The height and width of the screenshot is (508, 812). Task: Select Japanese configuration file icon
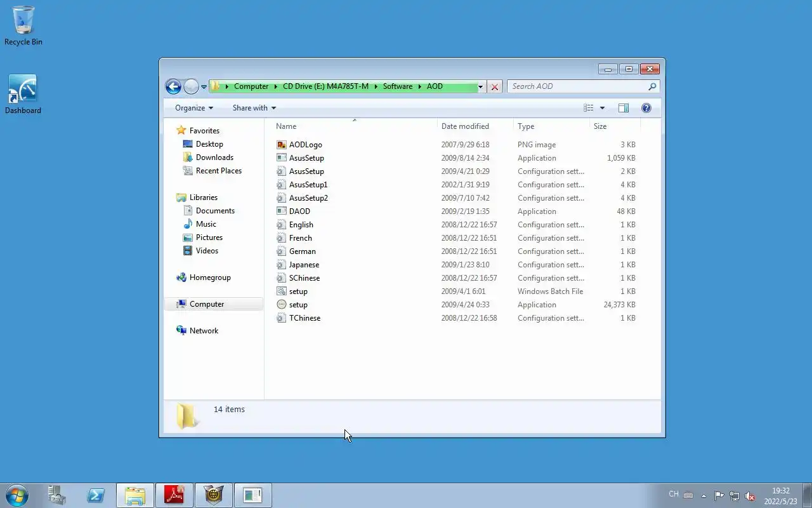tap(282, 265)
